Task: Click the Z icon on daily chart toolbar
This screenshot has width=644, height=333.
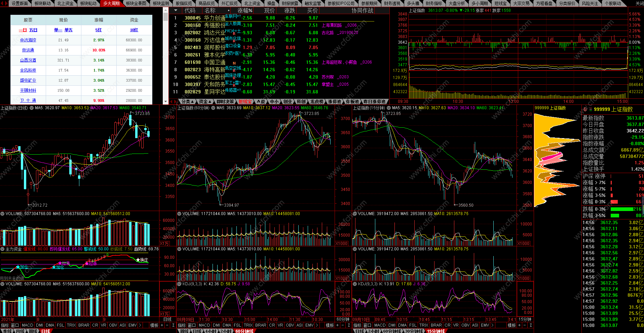Action: (x=173, y=325)
